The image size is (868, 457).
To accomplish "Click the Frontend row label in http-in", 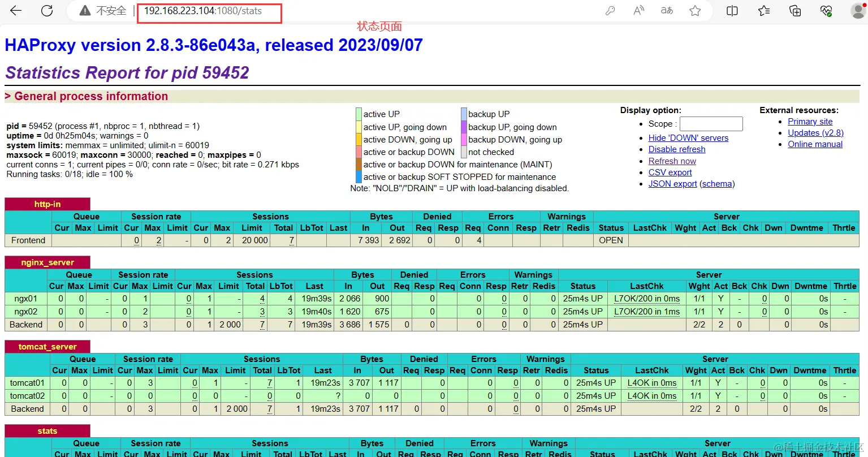I will [x=28, y=240].
